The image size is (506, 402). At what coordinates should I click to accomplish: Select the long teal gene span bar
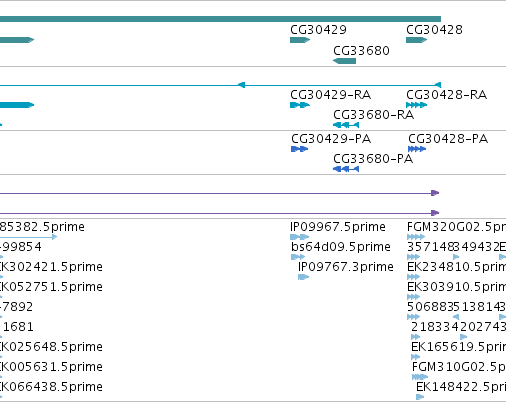coord(220,19)
